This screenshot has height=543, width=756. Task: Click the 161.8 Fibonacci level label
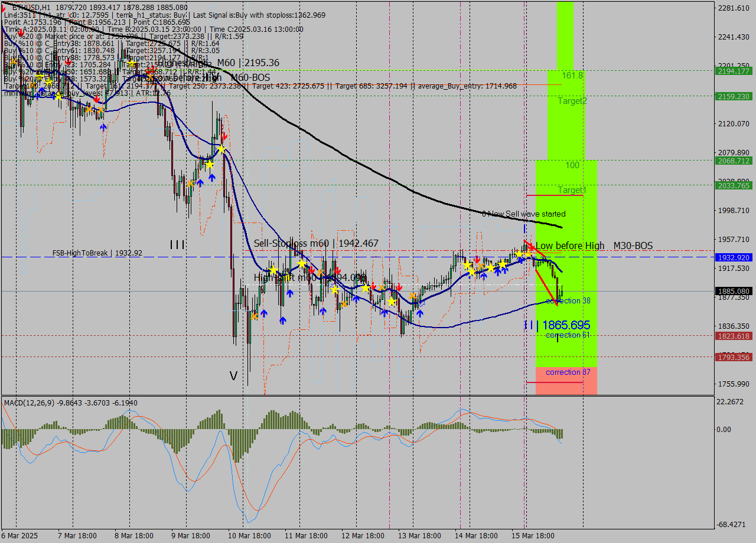coord(572,76)
